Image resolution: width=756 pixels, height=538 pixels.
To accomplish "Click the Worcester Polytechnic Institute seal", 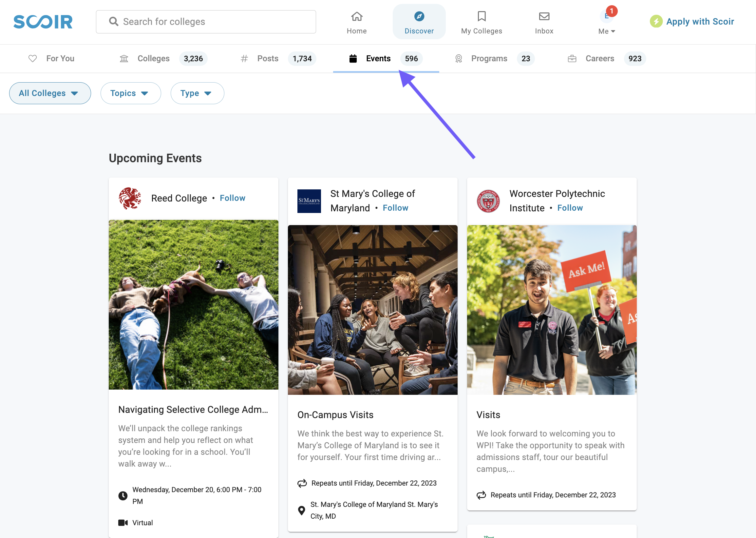I will (x=488, y=201).
